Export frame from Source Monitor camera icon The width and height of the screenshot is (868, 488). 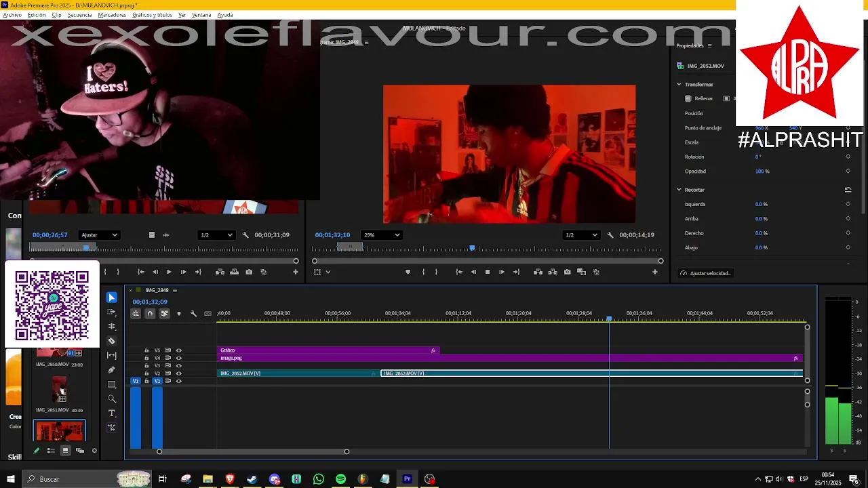[249, 272]
